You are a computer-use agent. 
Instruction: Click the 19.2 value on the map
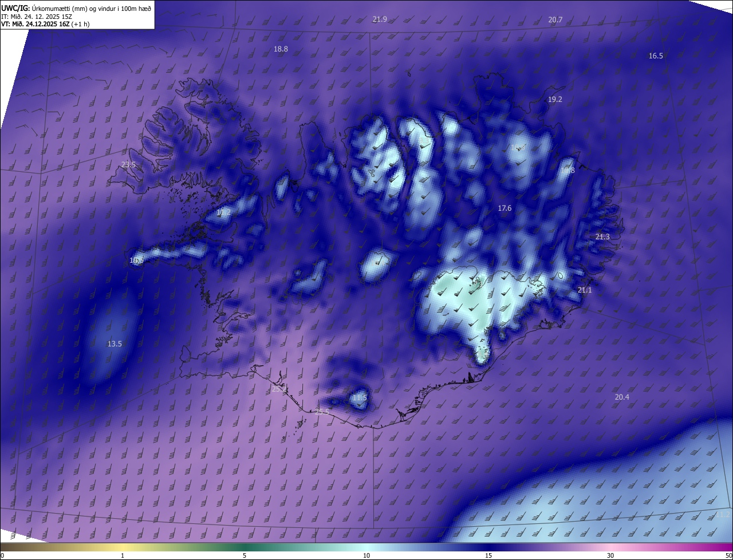555,99
